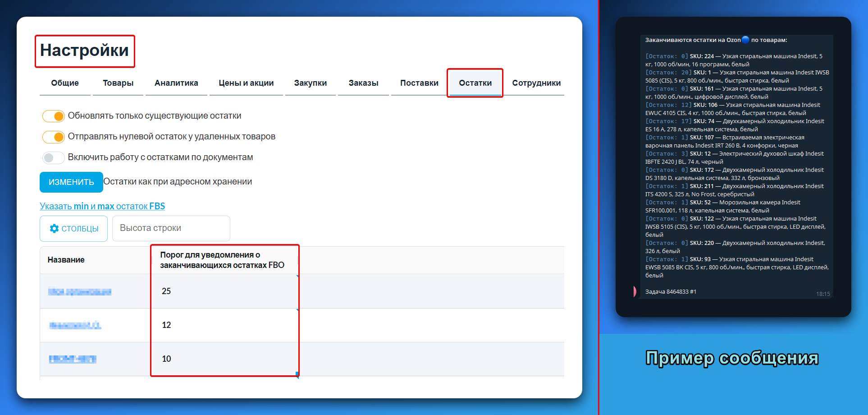Click the gear icon on the СТОЛБЦЫ button
This screenshot has width=868, height=415.
click(54, 229)
